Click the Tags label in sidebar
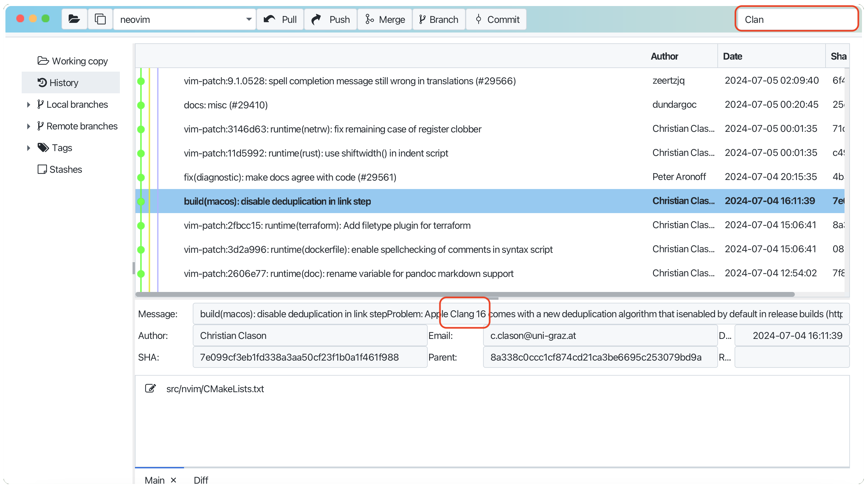This screenshot has height=490, width=868. (x=62, y=147)
